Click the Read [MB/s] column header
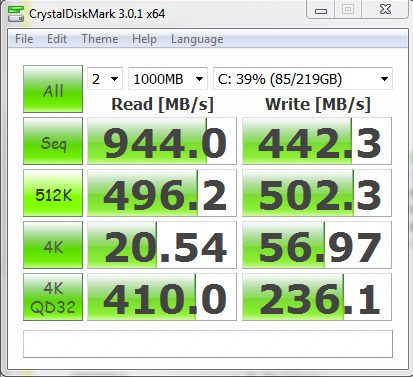 pyautogui.click(x=162, y=104)
